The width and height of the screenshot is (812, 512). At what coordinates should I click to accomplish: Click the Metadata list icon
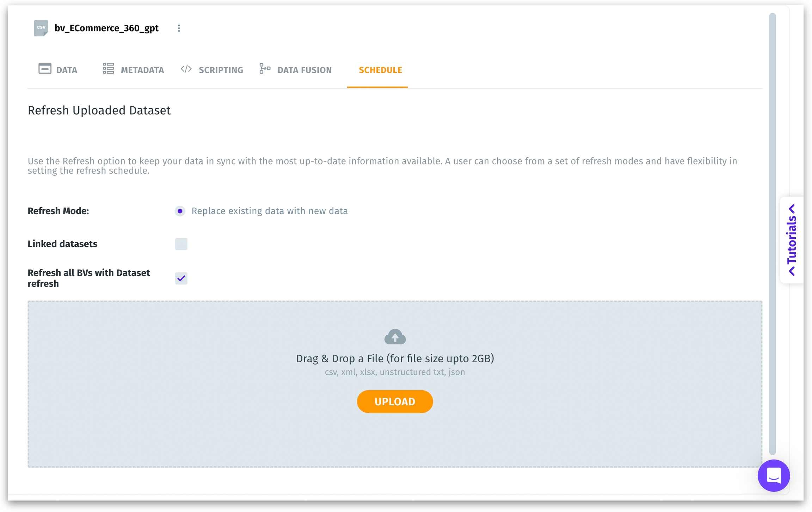pyautogui.click(x=108, y=69)
